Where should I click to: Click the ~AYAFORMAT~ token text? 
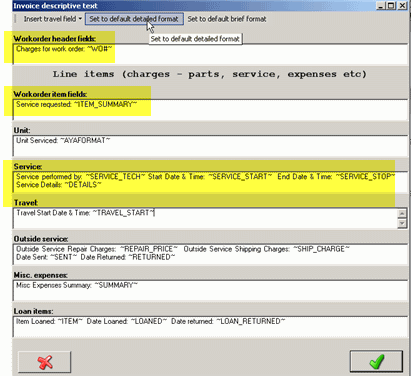85,140
